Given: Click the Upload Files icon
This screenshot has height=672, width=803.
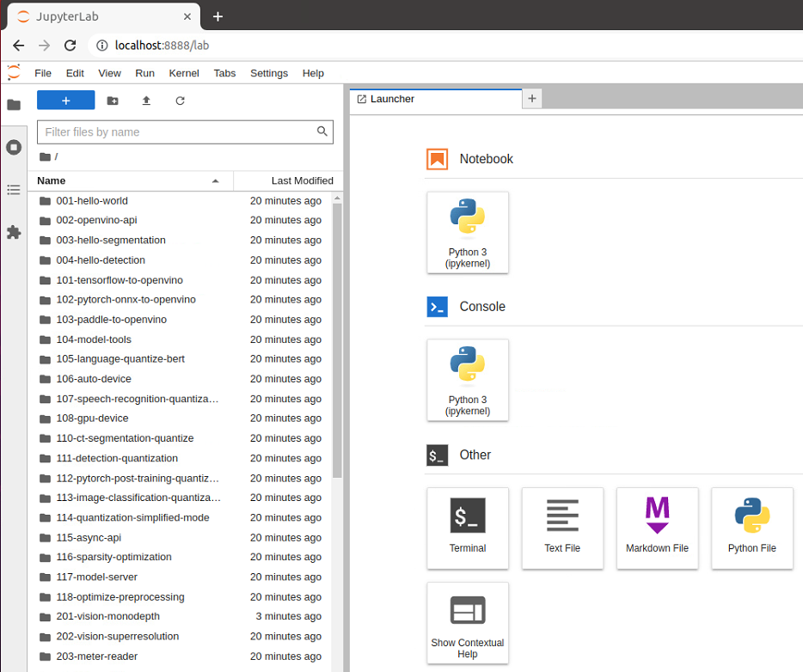Looking at the screenshot, I should [x=146, y=101].
